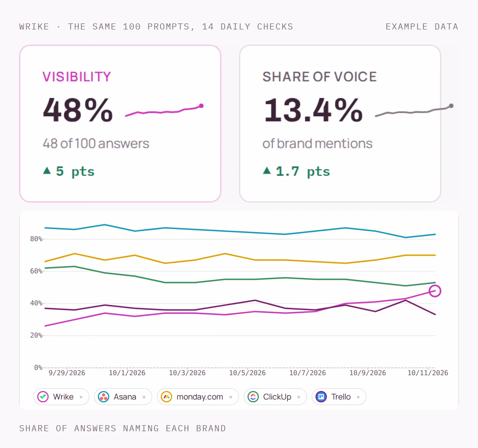This screenshot has height=448, width=478.
Task: Click the 10/3/2026 axis date label
Action: [187, 373]
